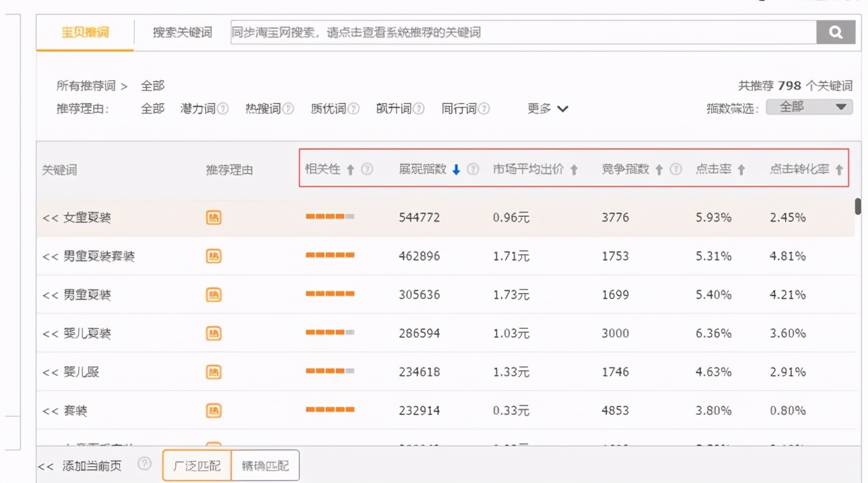868x483 pixels.
Task: Click help icon next to 潜力词
Action: click(223, 109)
